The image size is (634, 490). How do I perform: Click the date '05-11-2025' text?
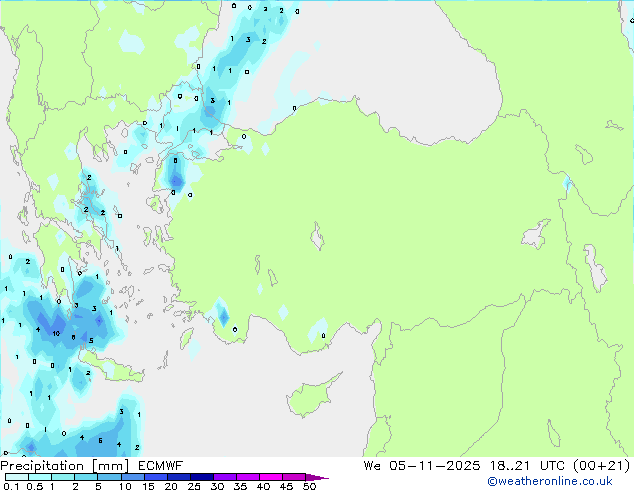pos(435,466)
